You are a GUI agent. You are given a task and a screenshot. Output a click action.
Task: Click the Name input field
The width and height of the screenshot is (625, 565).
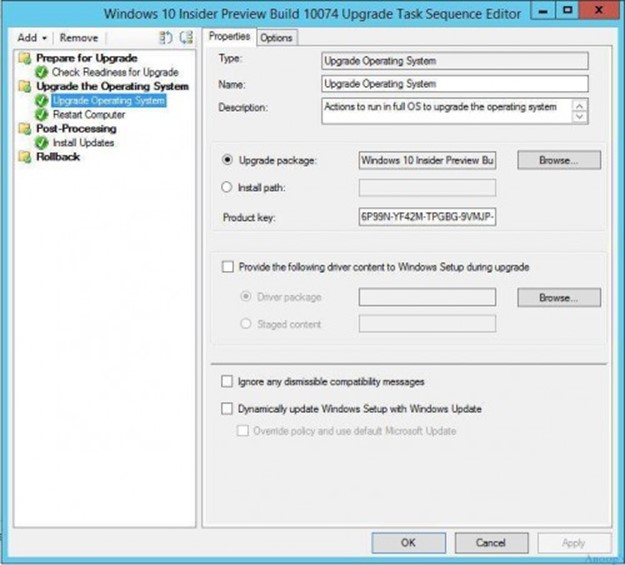pyautogui.click(x=455, y=84)
